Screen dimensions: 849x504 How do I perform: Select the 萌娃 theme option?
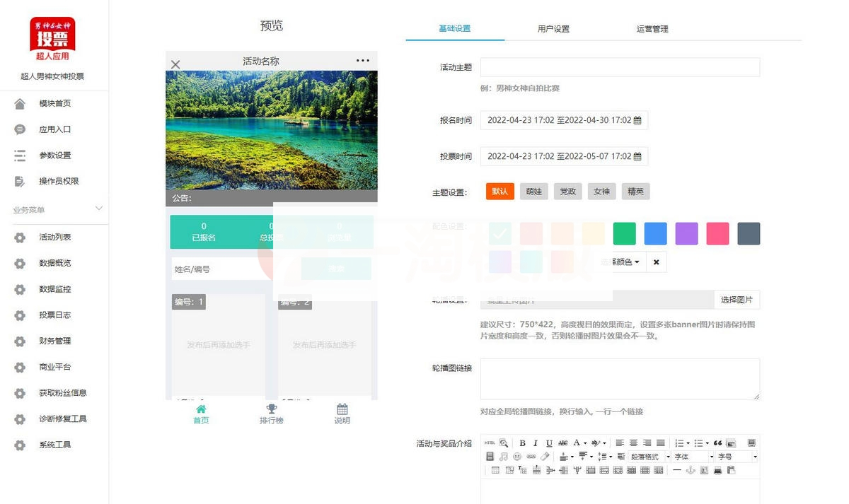click(x=533, y=192)
